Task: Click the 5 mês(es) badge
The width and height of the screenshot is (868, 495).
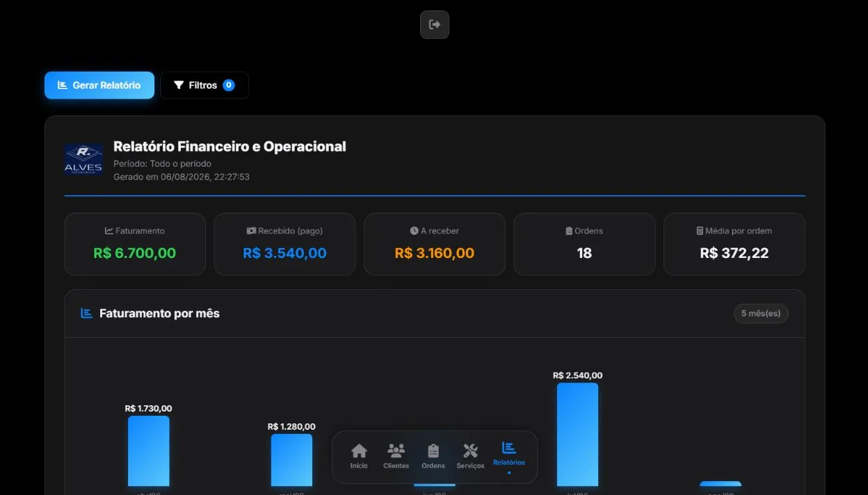Action: (x=761, y=314)
